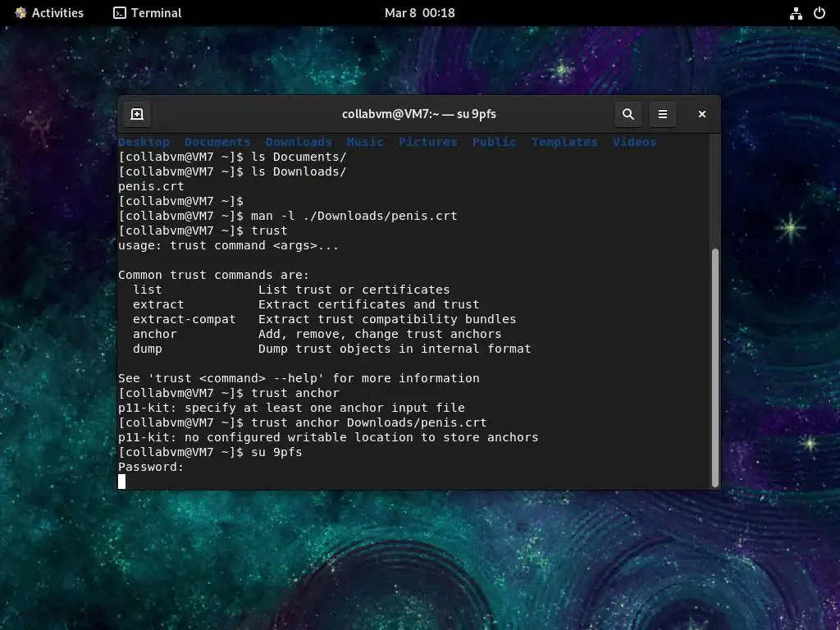Open the clock and calendar panel

pyautogui.click(x=419, y=13)
